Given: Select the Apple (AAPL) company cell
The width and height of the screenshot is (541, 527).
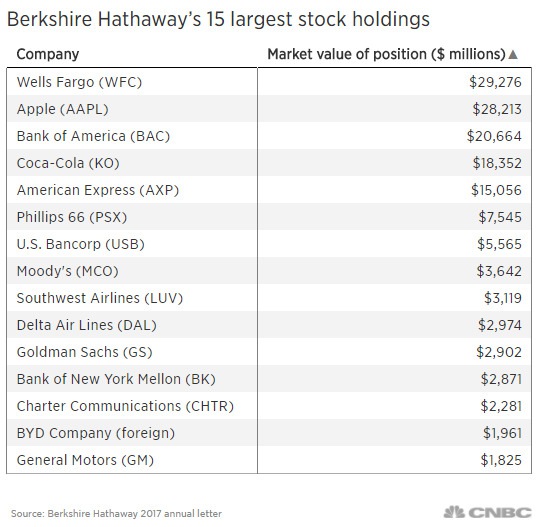Looking at the screenshot, I should pyautogui.click(x=132, y=109).
